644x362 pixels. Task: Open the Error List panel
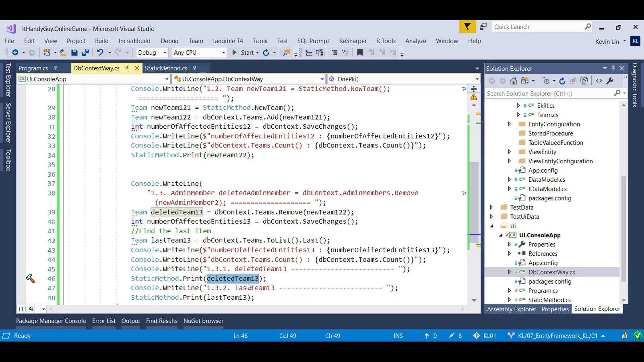[104, 321]
